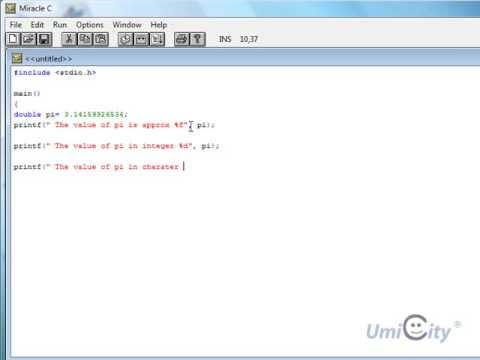Open the Help menu
The height and width of the screenshot is (360, 480).
click(x=158, y=25)
